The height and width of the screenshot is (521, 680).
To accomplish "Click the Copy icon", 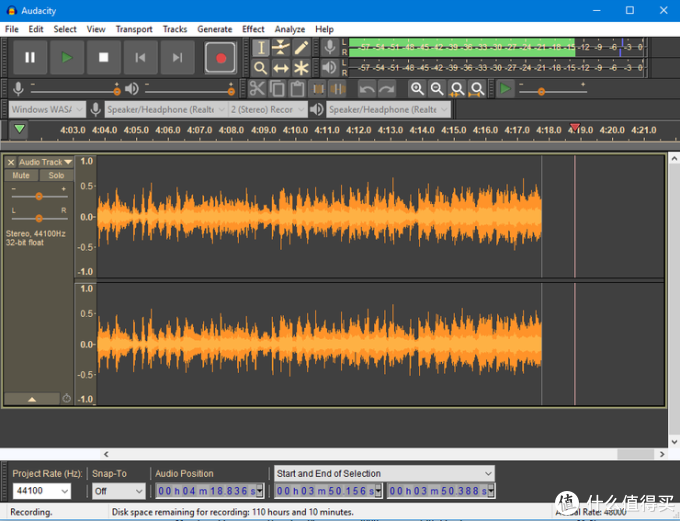I will coord(277,89).
